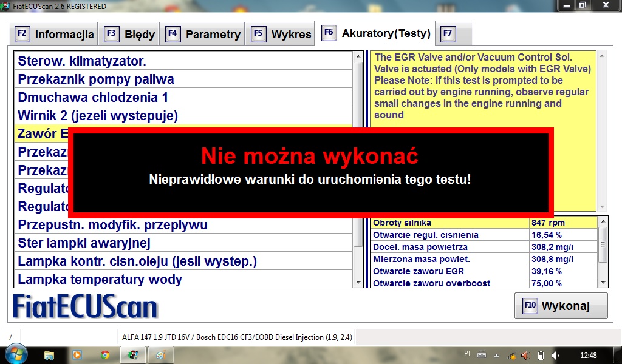Choose Przekaznik pompy paliwa test
The height and width of the screenshot is (364, 622).
click(183, 79)
